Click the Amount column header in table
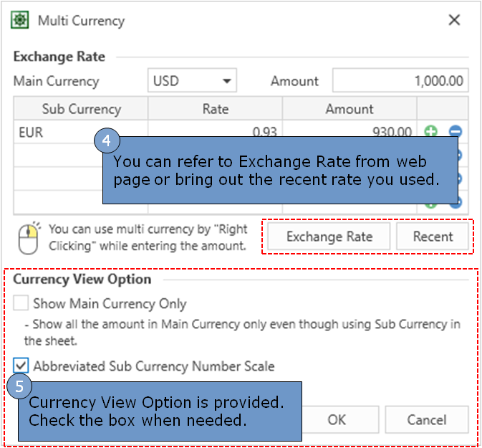 point(349,109)
